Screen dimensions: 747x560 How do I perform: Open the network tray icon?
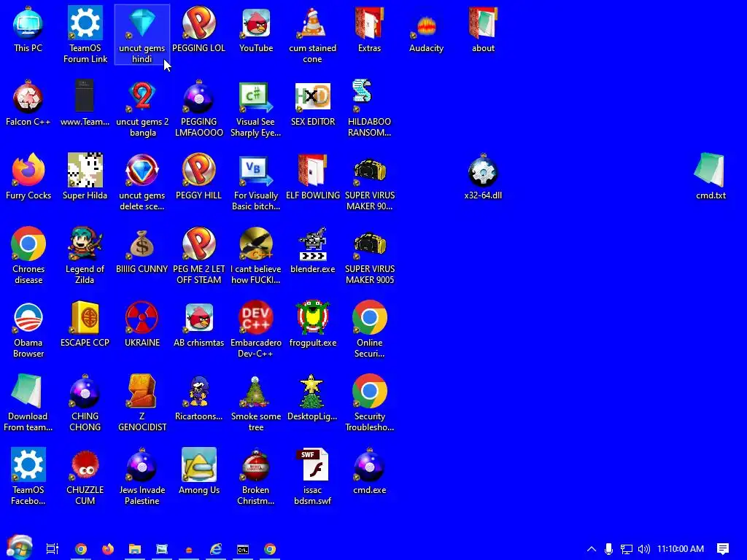[627, 549]
